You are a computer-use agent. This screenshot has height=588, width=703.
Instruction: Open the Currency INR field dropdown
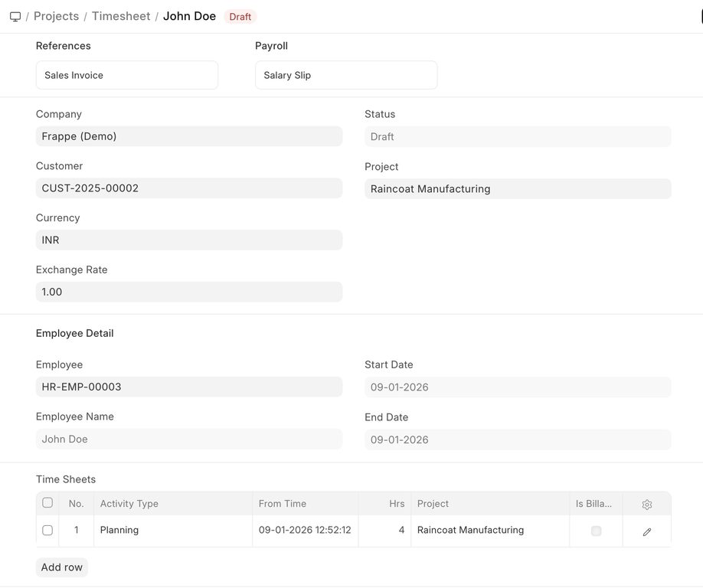click(188, 240)
